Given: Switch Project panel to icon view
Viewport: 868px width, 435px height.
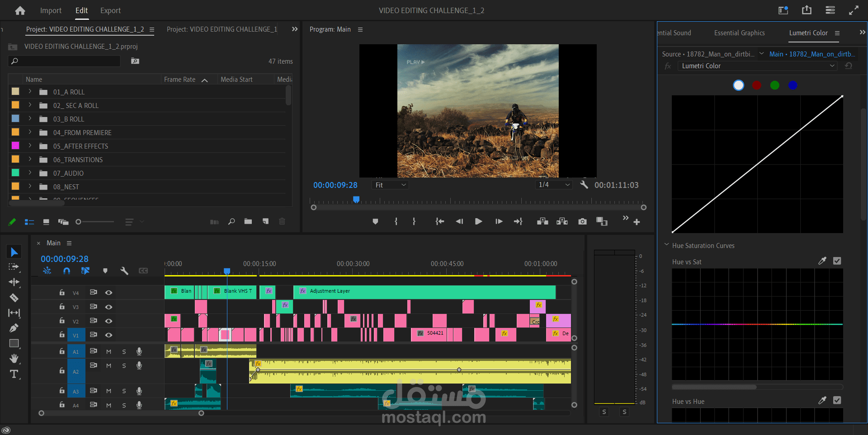Looking at the screenshot, I should coord(46,222).
